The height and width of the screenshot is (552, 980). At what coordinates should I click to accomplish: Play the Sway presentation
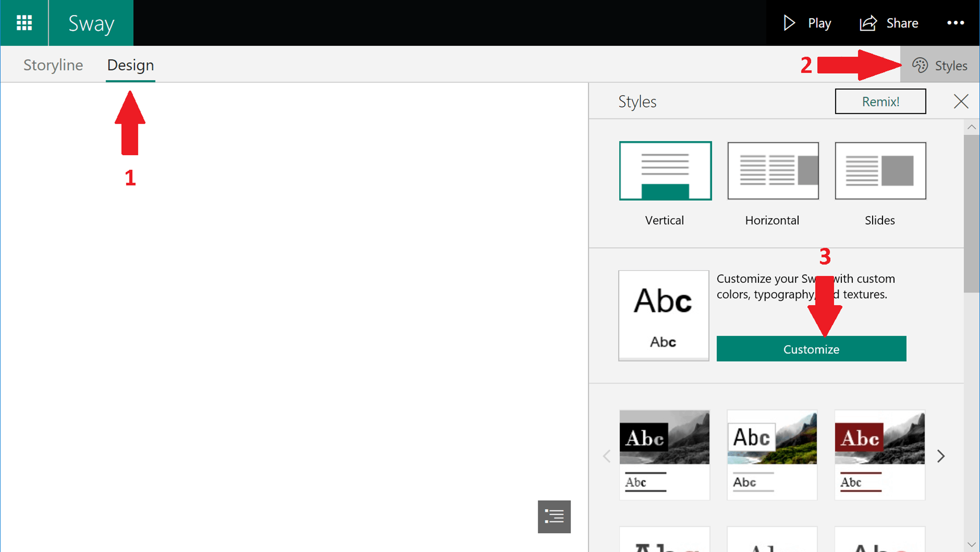coord(807,23)
